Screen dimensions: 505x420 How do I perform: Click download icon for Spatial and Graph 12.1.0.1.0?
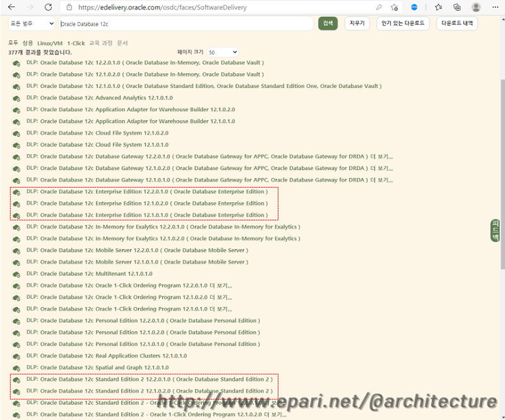(16, 368)
